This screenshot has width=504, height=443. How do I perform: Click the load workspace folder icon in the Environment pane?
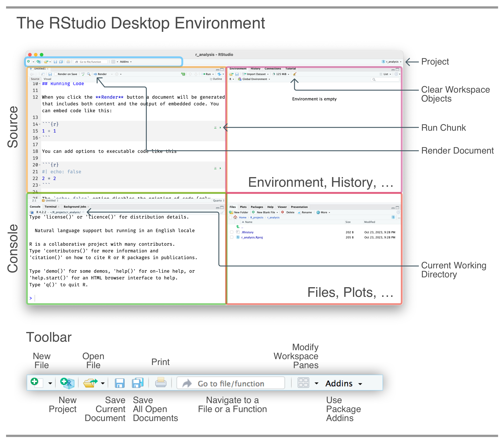pos(231,74)
